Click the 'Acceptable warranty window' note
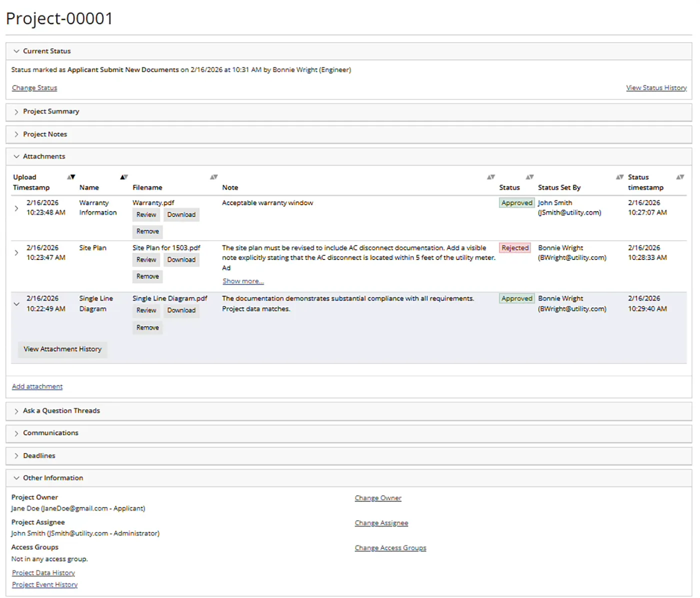Viewport: 700px width, 598px height. 267,203
